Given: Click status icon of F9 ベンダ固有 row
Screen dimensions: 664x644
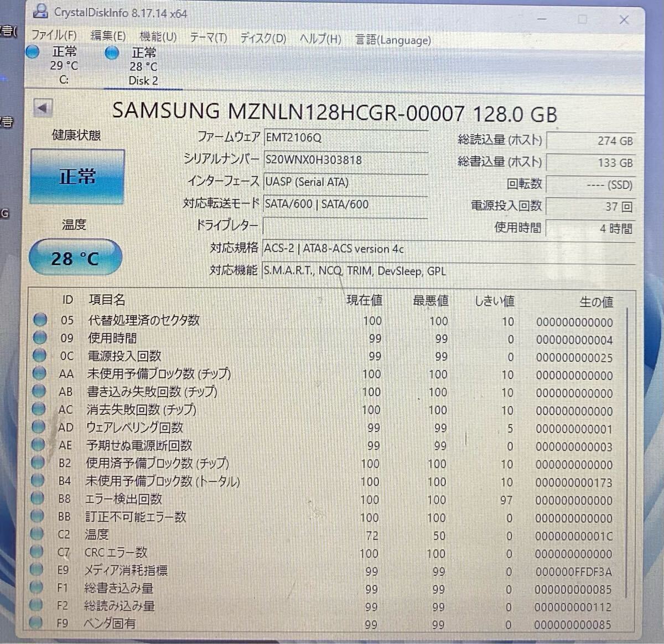Looking at the screenshot, I should tap(36, 622).
